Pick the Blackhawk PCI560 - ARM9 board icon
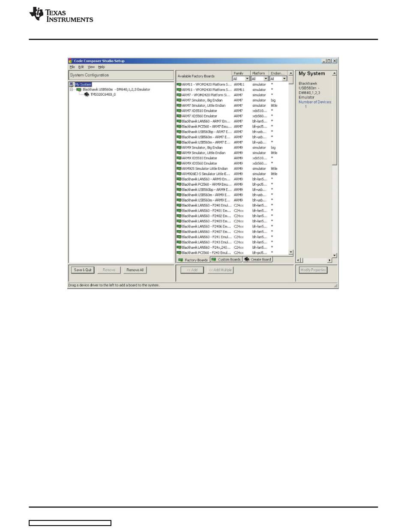The height and width of the screenshot is (532, 407). click(x=179, y=184)
